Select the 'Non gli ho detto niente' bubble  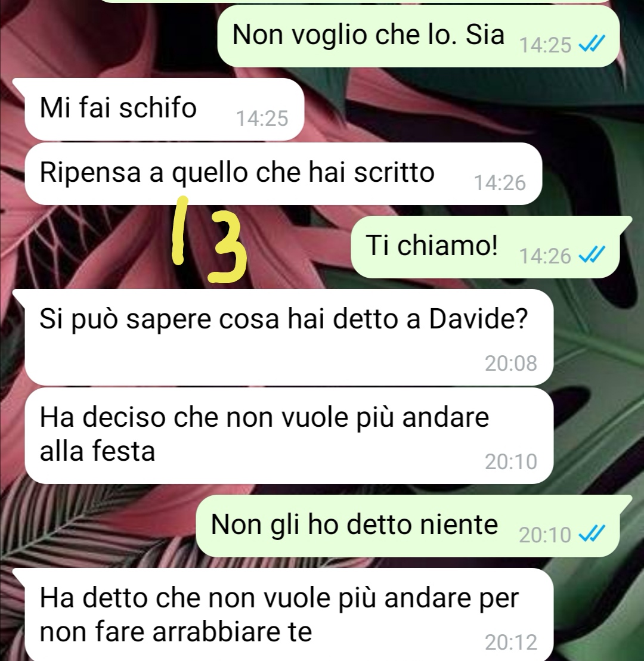(x=408, y=526)
